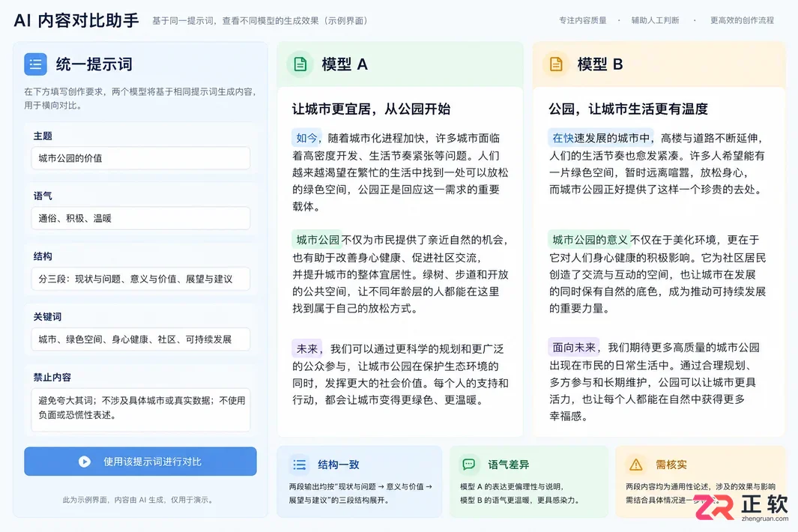Open the 语气差异 summary card
The image size is (798, 532).
529,482
